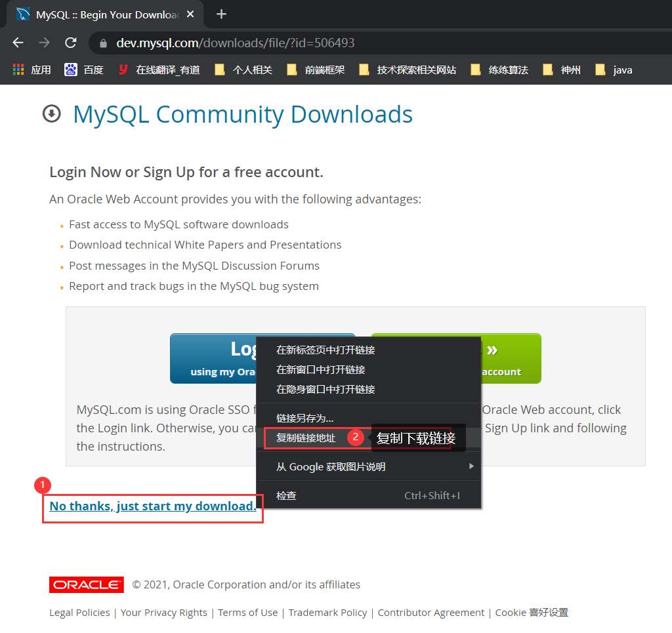Choose 链接另存为... from context menu

pyautogui.click(x=369, y=418)
